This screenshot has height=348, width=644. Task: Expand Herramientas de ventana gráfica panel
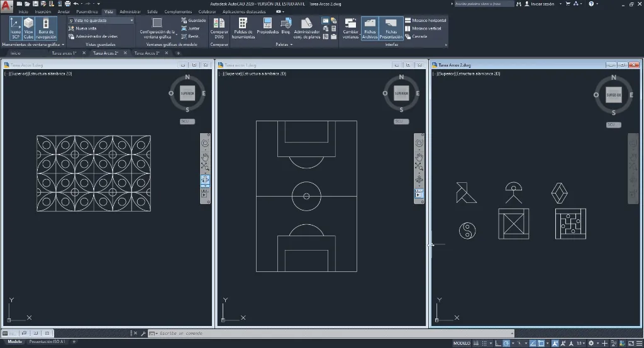click(33, 45)
